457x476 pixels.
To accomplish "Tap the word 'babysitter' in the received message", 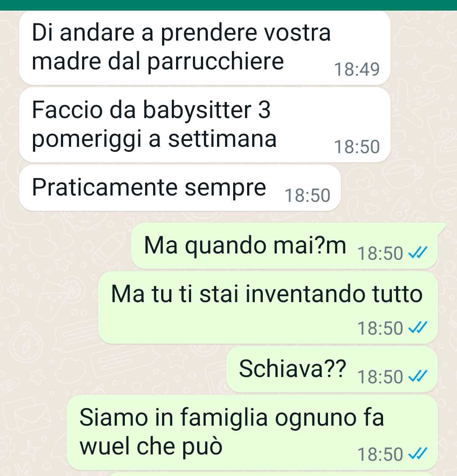I will click(198, 111).
